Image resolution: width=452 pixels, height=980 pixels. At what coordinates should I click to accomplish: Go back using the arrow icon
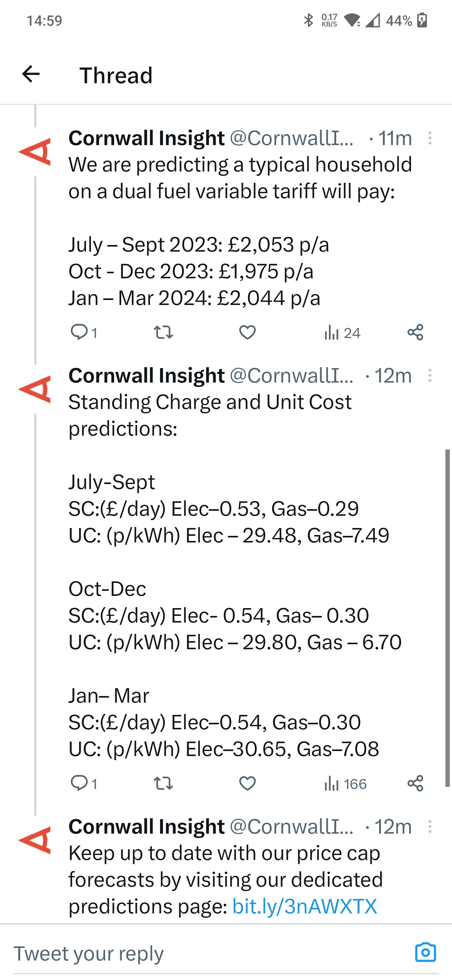[31, 74]
